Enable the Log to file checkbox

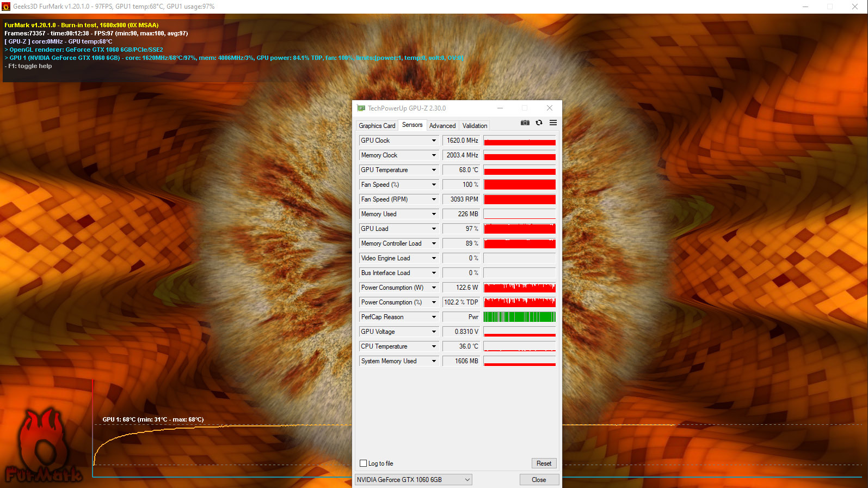(x=363, y=463)
